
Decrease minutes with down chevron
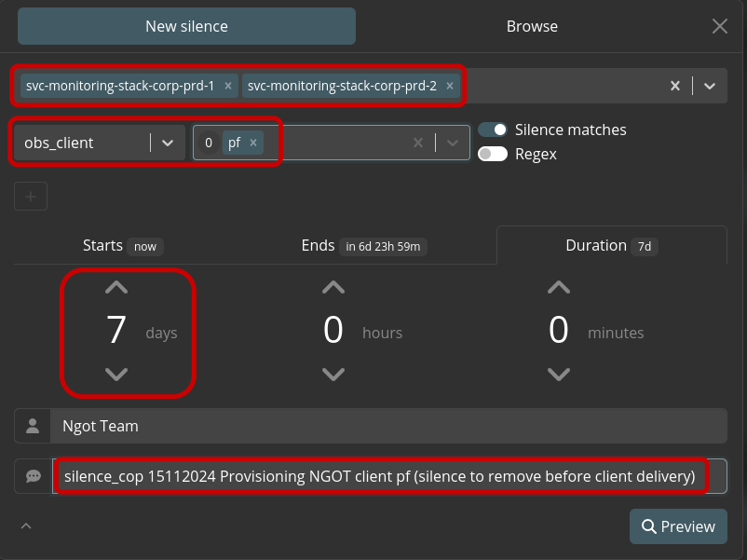pos(559,375)
